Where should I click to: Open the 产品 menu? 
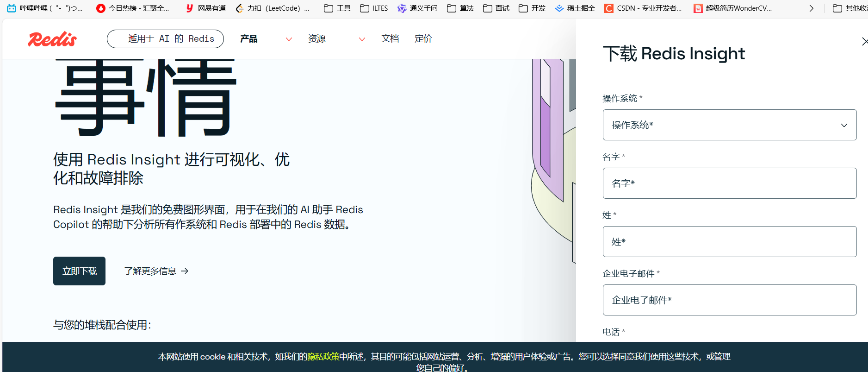[x=249, y=39]
